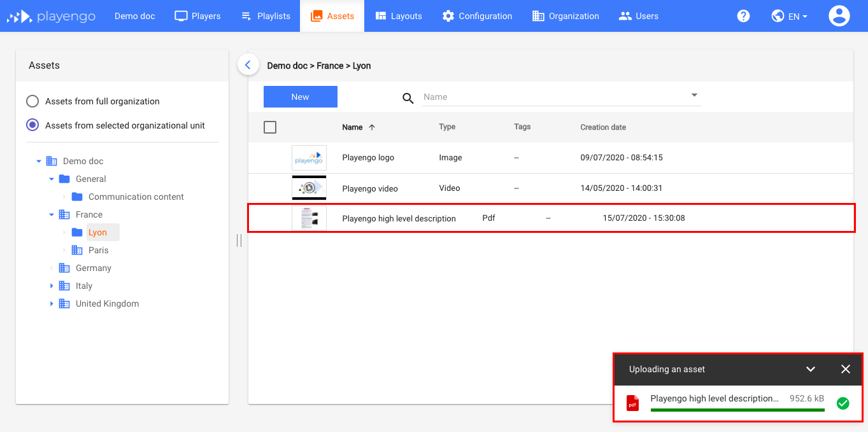Click the panel resize handle between panes

pos(239,240)
